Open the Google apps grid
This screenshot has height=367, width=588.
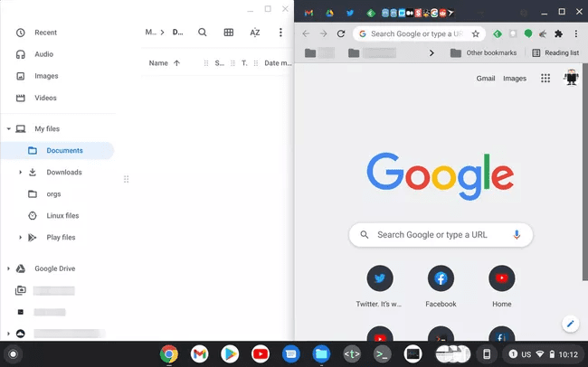(545, 78)
